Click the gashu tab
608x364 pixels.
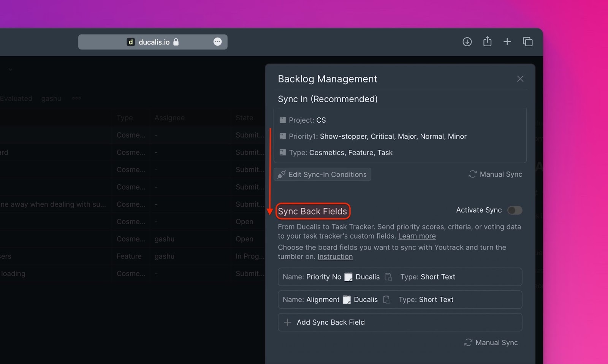click(51, 98)
